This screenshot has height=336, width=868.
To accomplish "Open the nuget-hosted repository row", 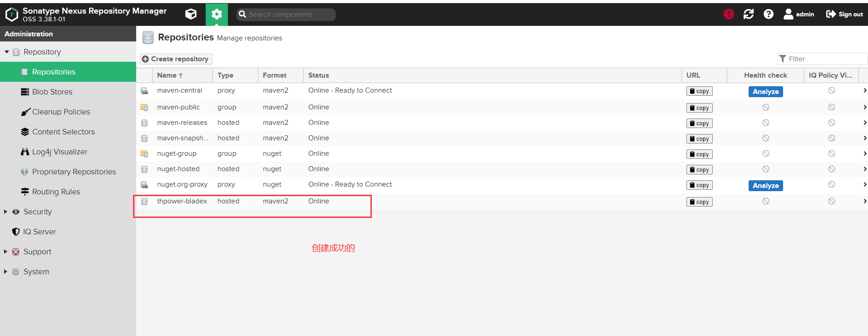I will 502,169.
